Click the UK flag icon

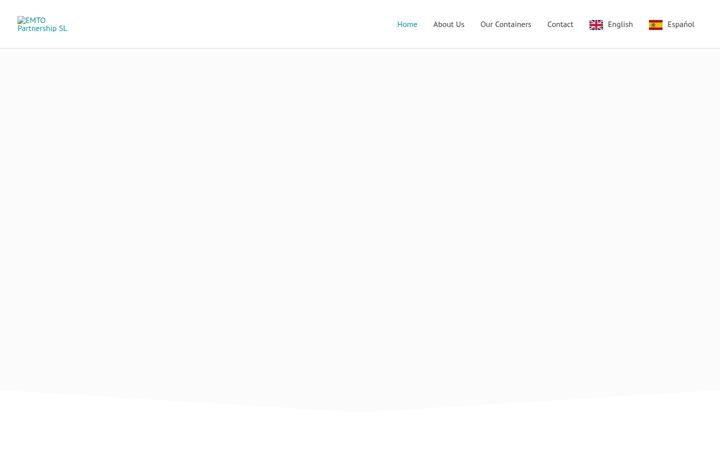[x=596, y=25]
